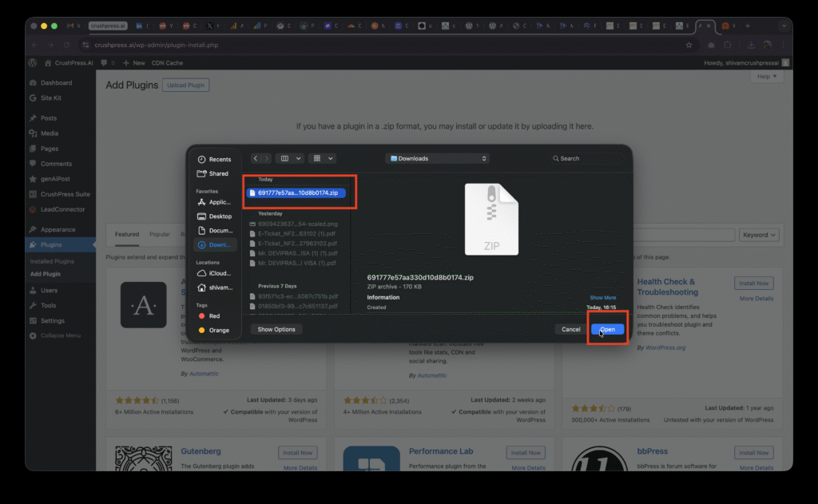Open the Keyword search type dropdown
818x504 pixels.
click(x=759, y=235)
